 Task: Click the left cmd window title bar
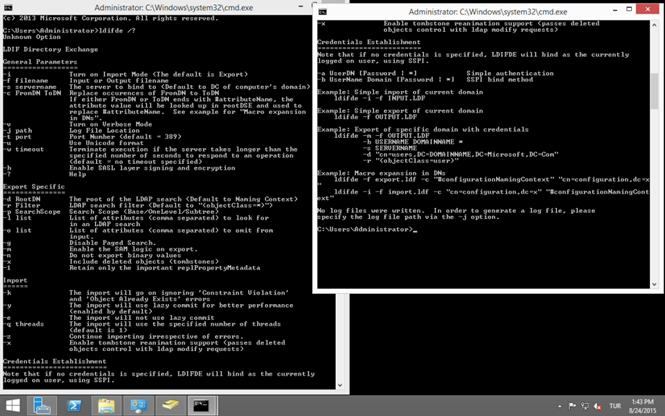[x=173, y=8]
